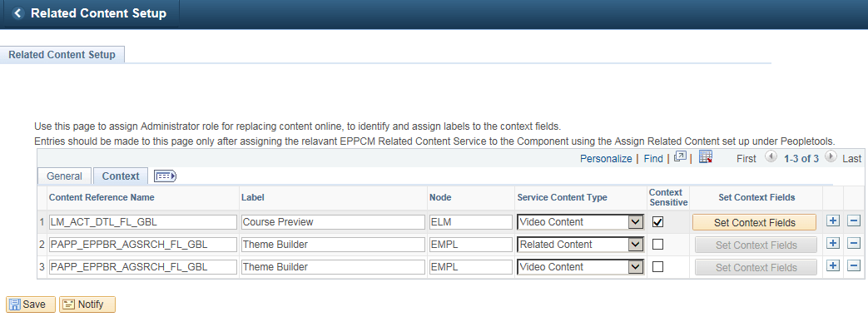
Task: Delete row 3 Theme Builder
Action: click(854, 266)
